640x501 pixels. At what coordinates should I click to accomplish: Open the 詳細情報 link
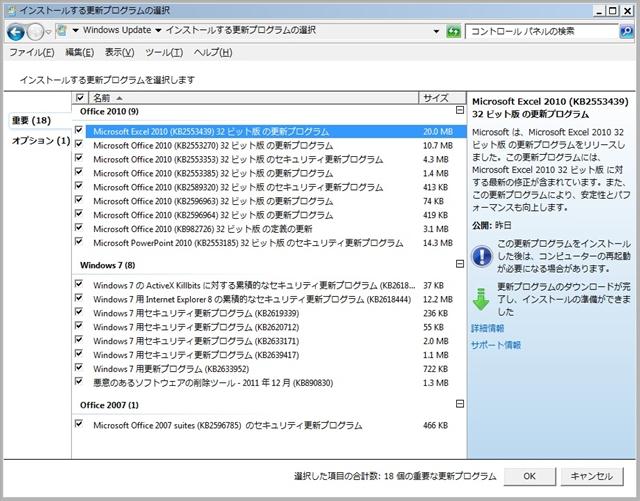tap(488, 328)
